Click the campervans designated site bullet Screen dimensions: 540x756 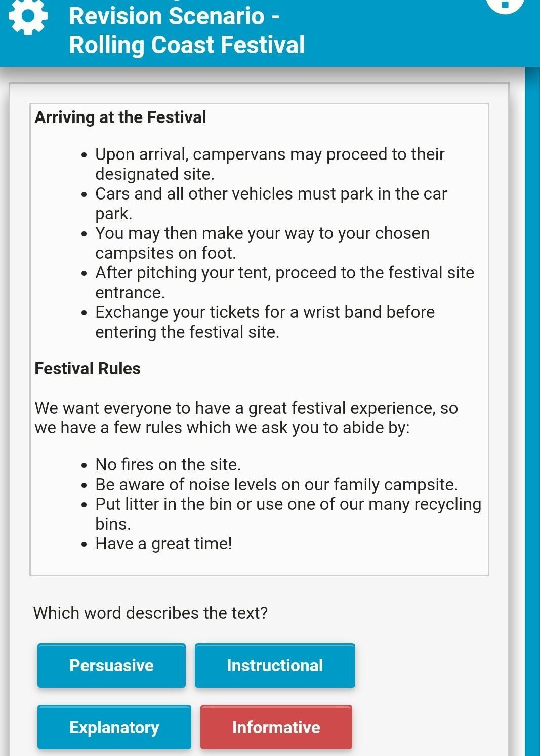click(x=269, y=164)
